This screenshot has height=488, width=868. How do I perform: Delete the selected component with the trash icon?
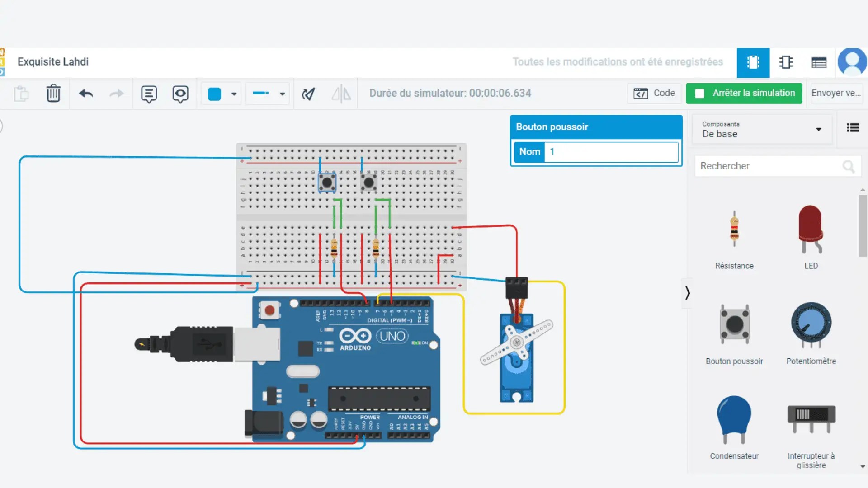(x=53, y=94)
